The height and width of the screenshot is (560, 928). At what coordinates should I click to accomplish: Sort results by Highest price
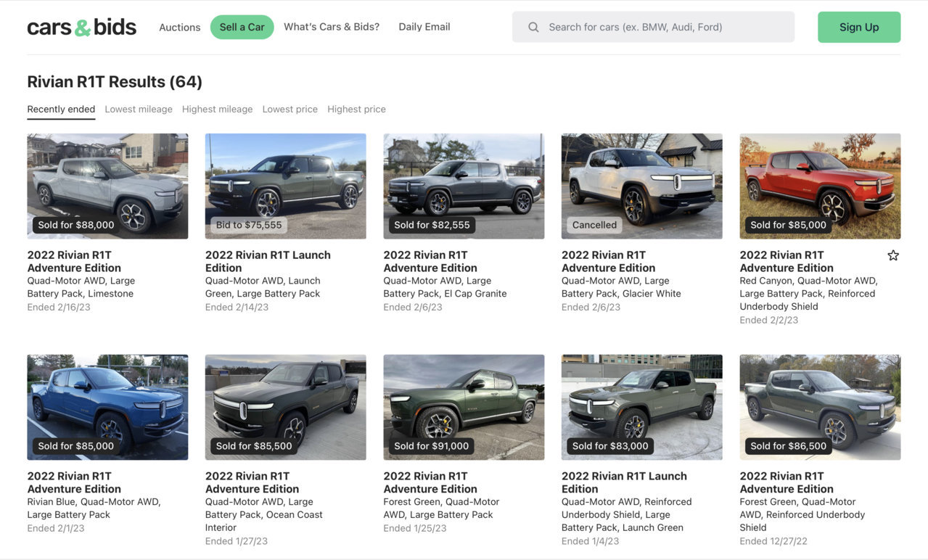(356, 110)
